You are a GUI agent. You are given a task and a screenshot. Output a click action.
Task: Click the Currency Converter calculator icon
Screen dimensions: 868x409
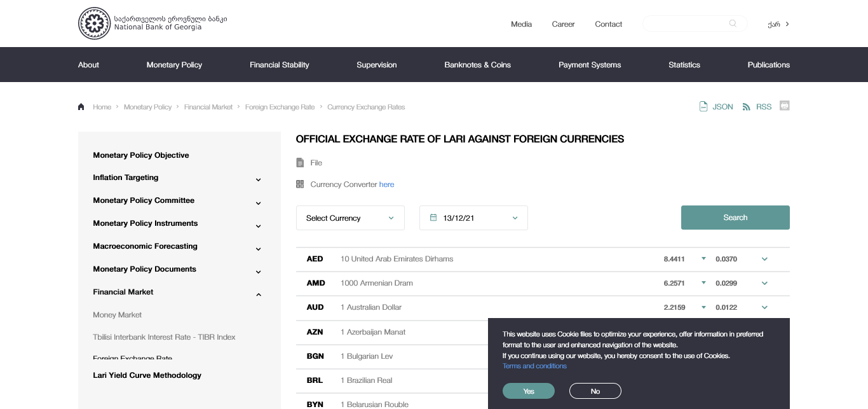click(x=300, y=184)
